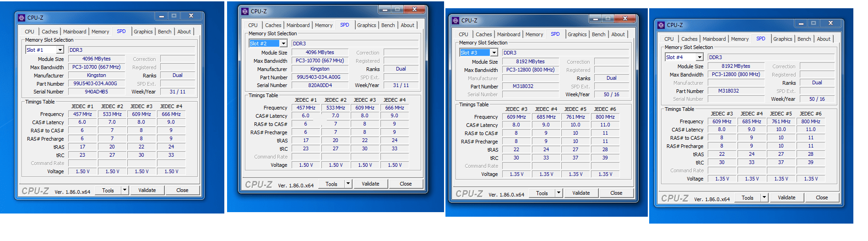The height and width of the screenshot is (241, 868).
Task: Click Validate button in Slot #3 window
Action: point(581,193)
